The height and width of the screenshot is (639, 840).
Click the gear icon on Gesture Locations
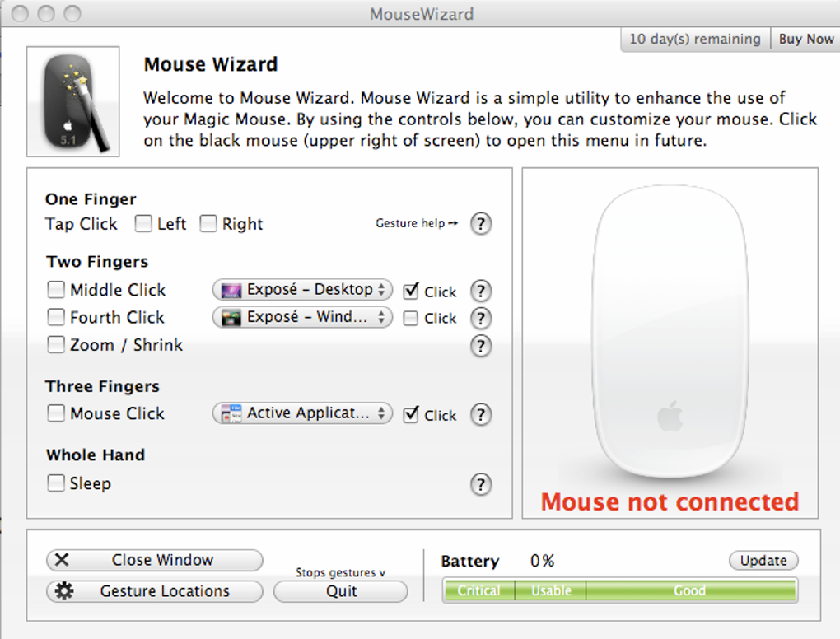64,590
